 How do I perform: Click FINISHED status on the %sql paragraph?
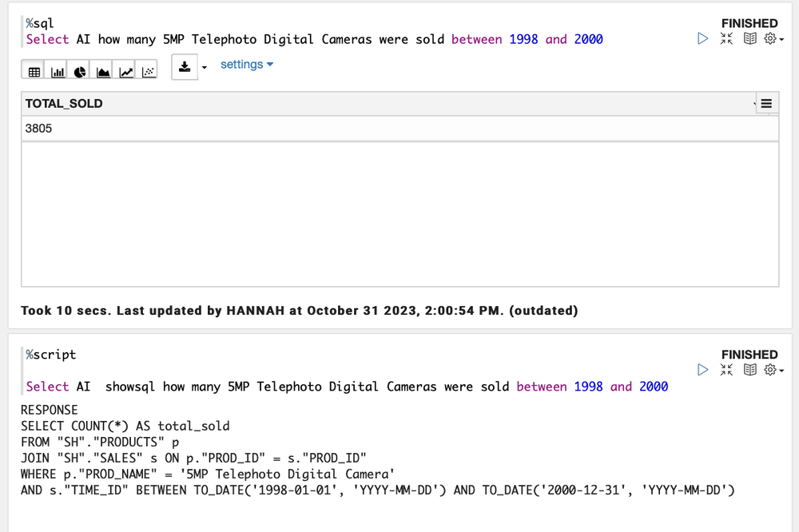coord(749,23)
